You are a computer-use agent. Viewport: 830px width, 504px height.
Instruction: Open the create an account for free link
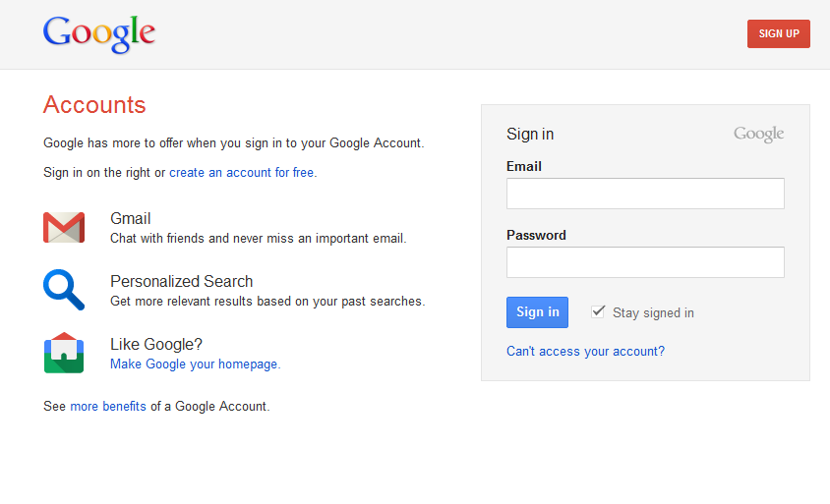(242, 172)
